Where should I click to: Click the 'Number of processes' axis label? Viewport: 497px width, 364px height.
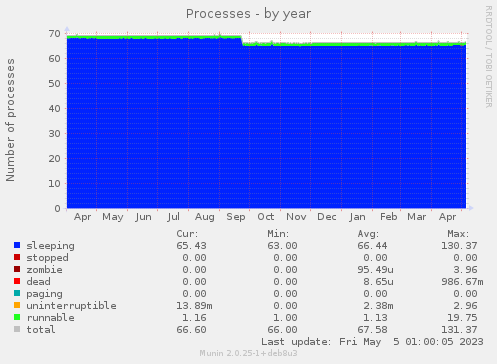pos(10,120)
